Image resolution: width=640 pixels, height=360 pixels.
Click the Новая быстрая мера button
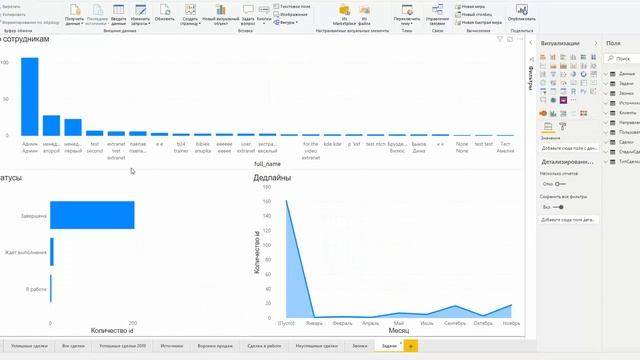[478, 22]
